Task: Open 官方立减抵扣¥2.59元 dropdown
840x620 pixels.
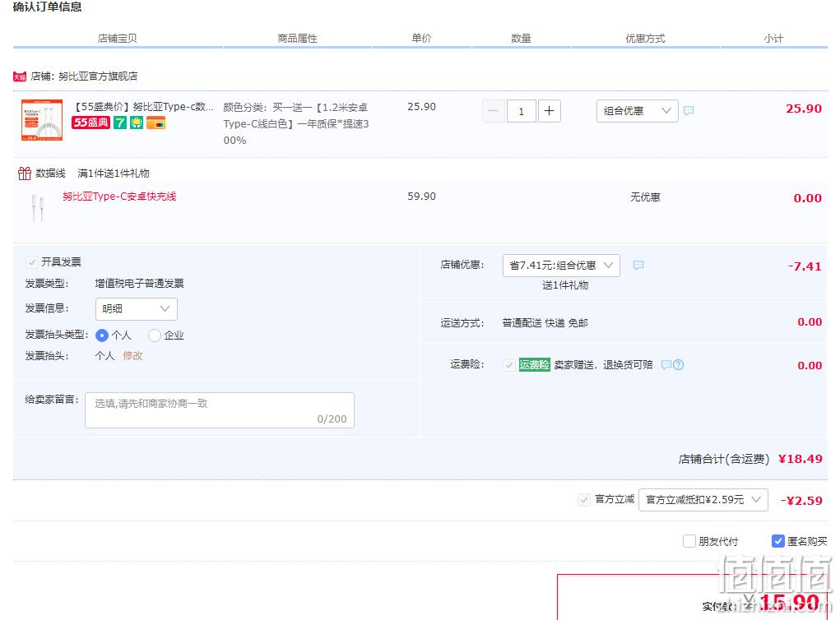Action: pyautogui.click(x=703, y=500)
